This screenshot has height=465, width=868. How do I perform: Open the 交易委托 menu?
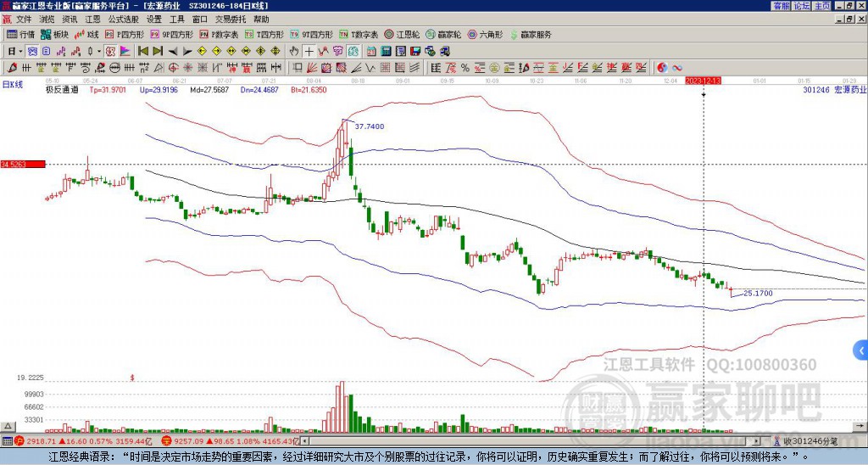231,20
